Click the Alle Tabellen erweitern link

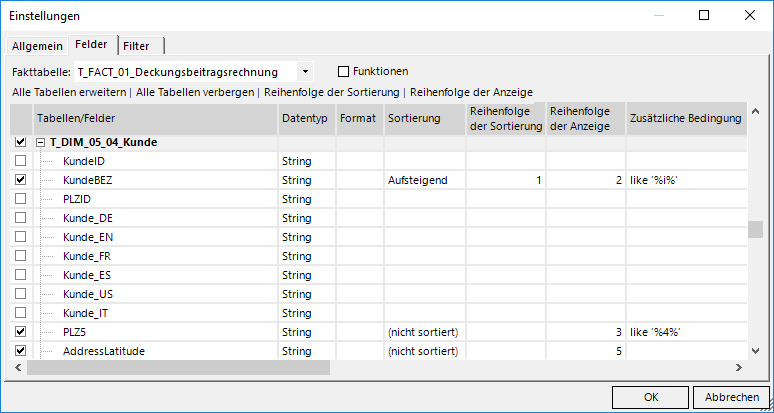tap(69, 92)
